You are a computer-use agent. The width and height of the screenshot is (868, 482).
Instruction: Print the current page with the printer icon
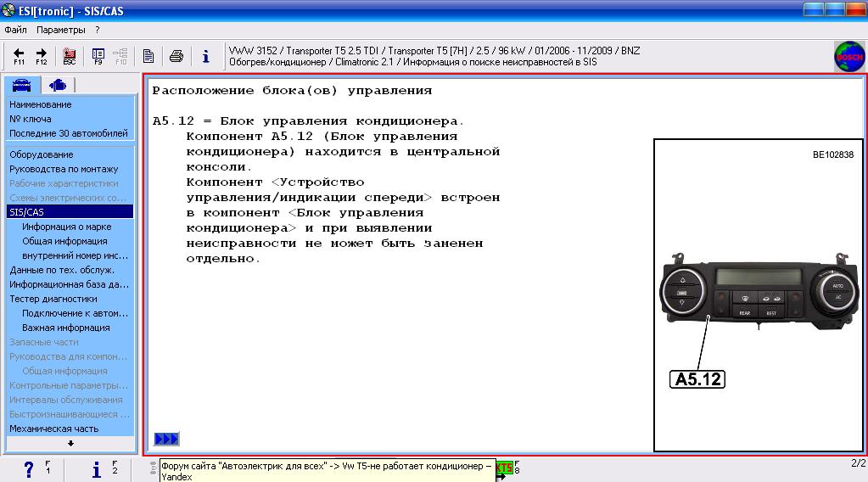176,56
